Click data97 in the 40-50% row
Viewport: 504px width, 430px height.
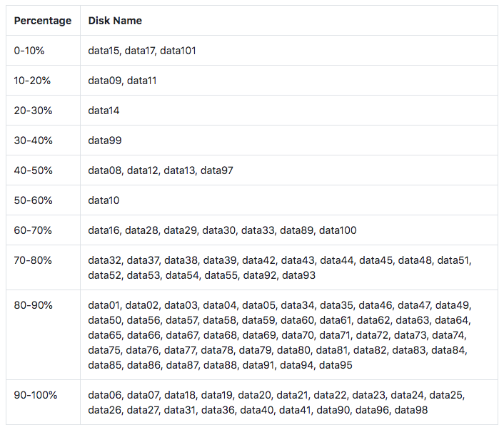pyautogui.click(x=216, y=170)
